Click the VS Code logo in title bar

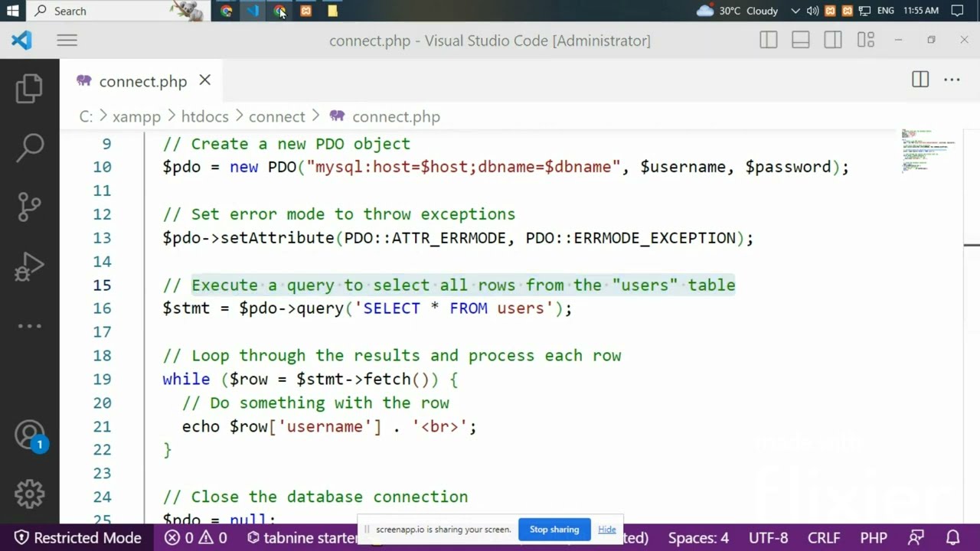pos(21,41)
